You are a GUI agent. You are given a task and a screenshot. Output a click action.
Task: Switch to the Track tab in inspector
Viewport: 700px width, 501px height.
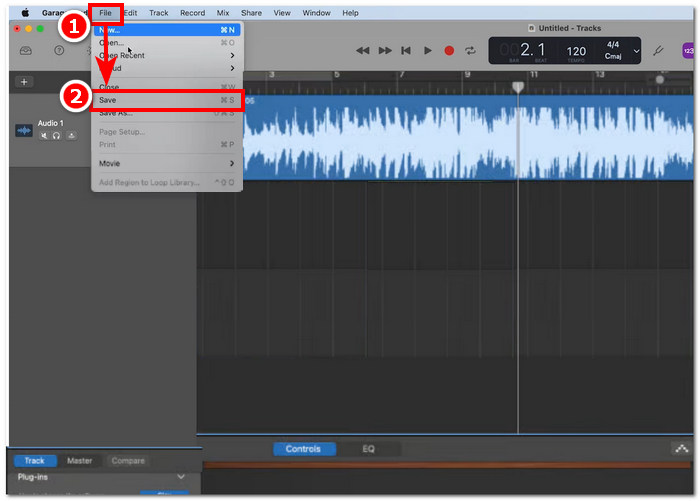tap(35, 460)
